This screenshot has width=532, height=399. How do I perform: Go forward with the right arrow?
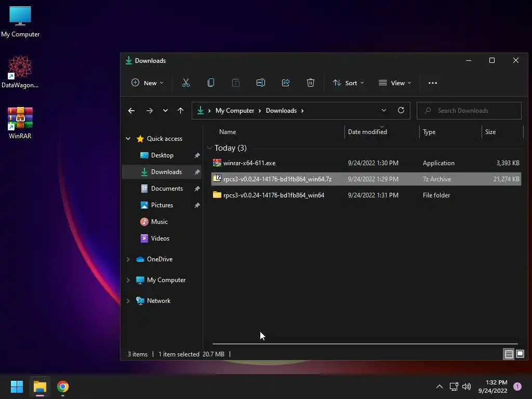point(149,111)
